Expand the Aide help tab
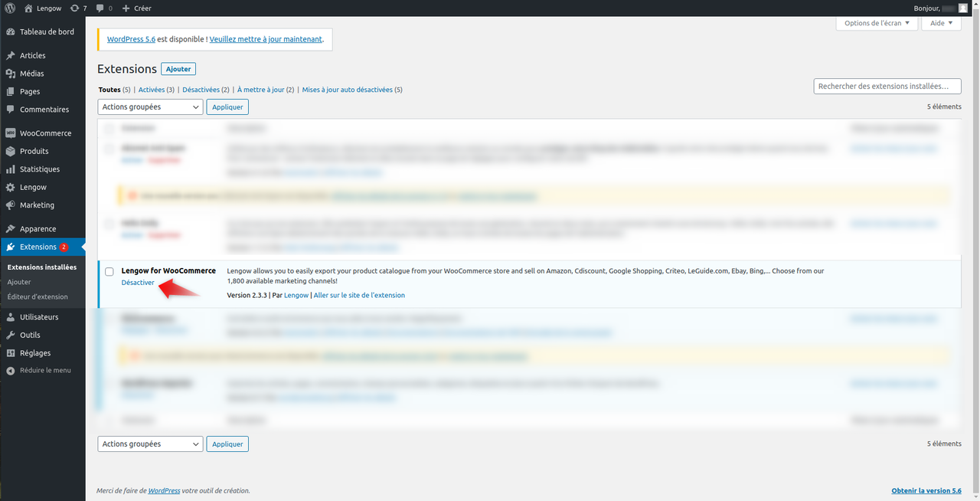 (x=941, y=23)
